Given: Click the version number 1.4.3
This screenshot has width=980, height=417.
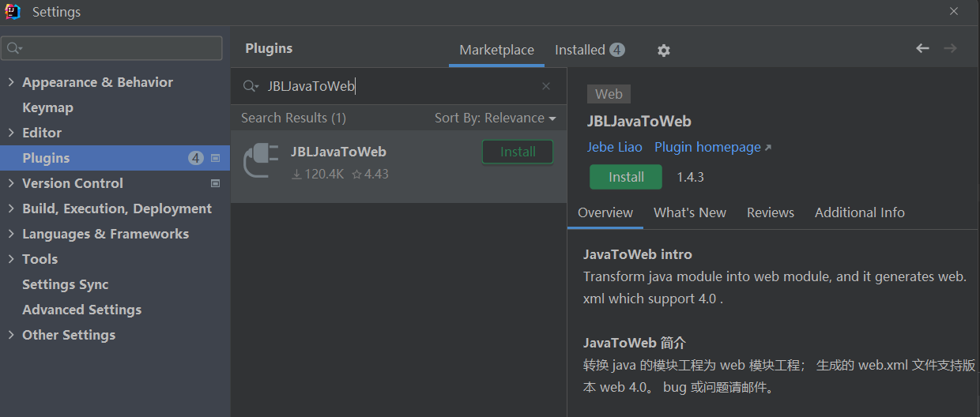Looking at the screenshot, I should point(690,177).
